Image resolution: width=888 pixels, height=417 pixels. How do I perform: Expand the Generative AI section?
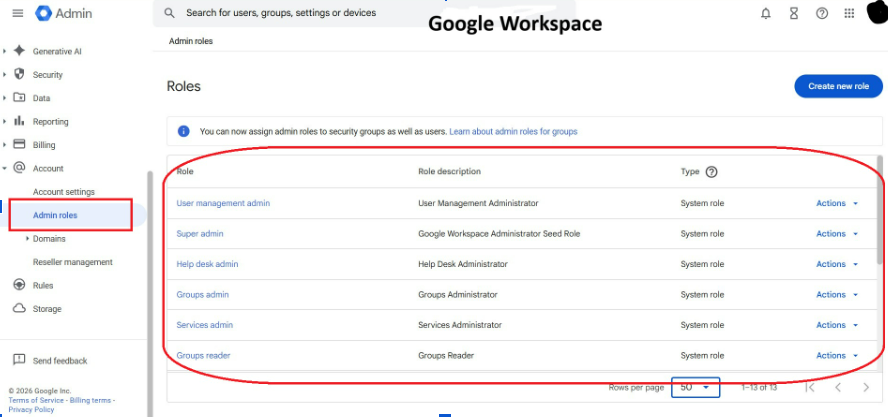pyautogui.click(x=5, y=51)
